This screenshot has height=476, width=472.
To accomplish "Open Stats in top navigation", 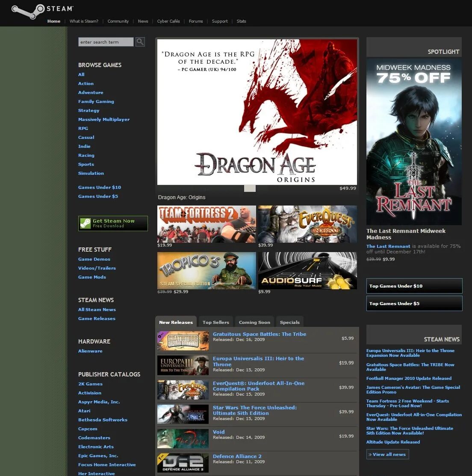I will click(241, 21).
